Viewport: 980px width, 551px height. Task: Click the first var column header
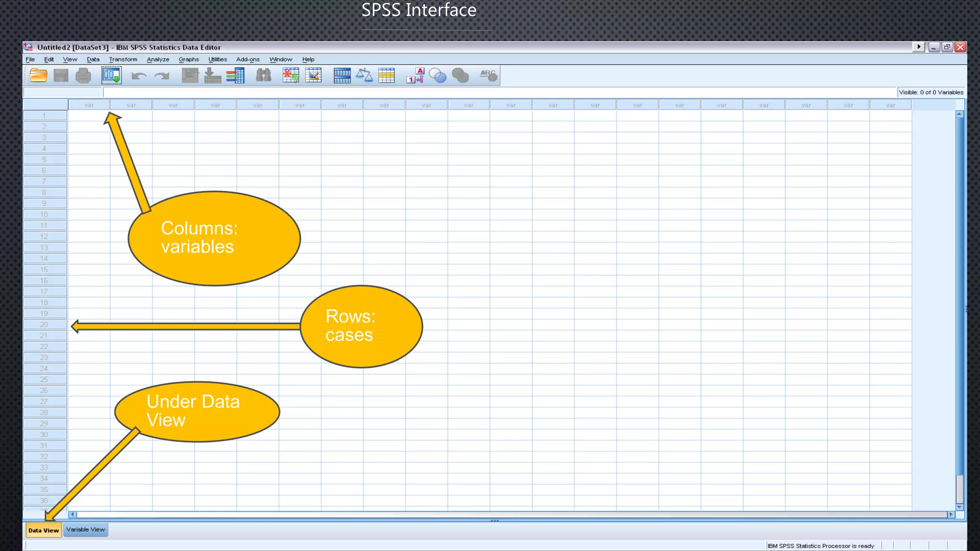pyautogui.click(x=89, y=105)
